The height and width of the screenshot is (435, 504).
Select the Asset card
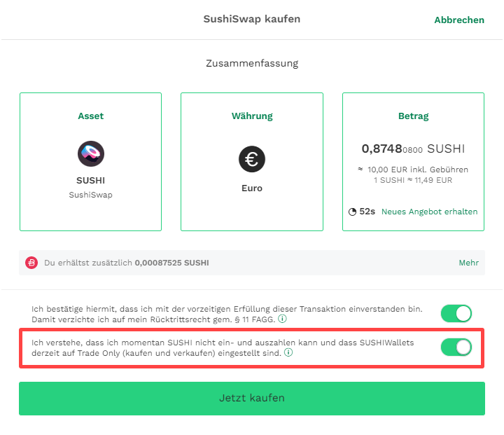(90, 162)
